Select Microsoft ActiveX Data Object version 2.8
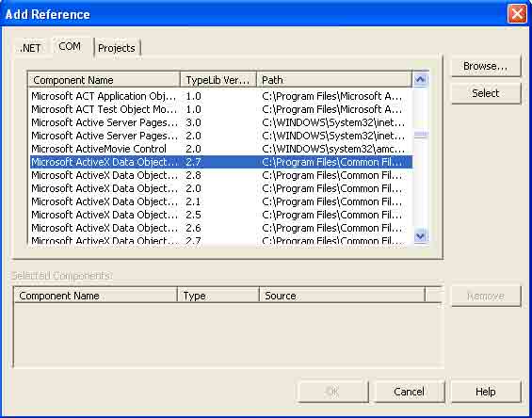 221,175
